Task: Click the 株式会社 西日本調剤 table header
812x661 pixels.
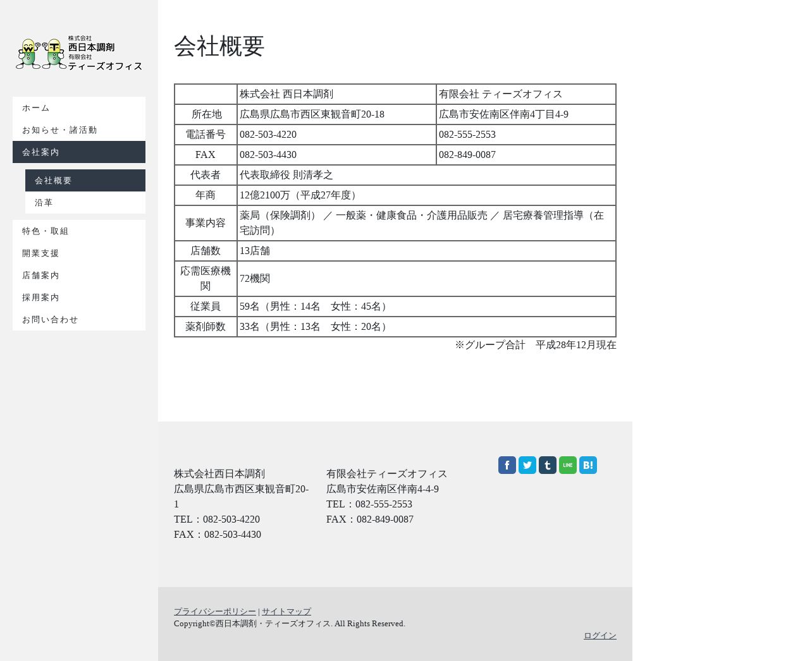Action: (x=336, y=94)
